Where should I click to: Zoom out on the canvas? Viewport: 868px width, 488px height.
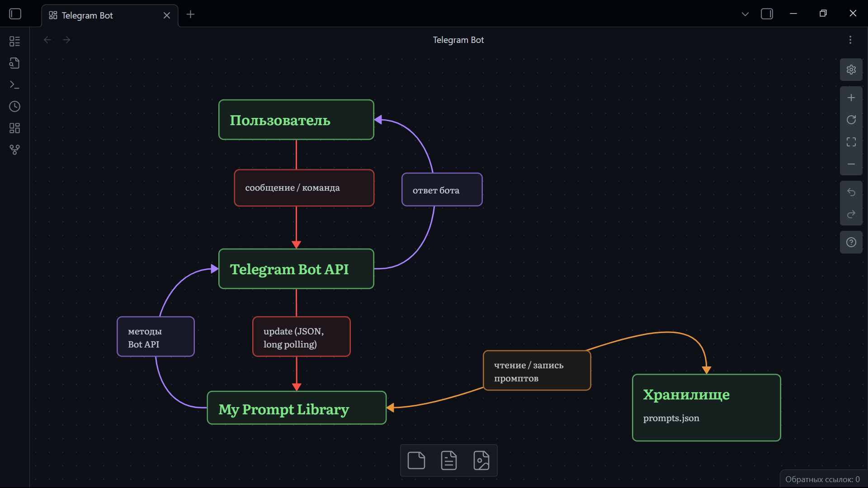pos(851,164)
